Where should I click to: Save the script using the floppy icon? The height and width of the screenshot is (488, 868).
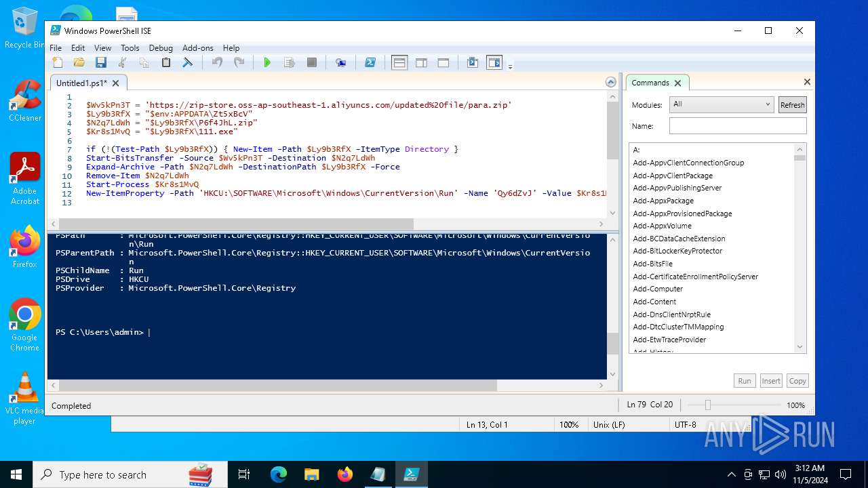pos(101,62)
